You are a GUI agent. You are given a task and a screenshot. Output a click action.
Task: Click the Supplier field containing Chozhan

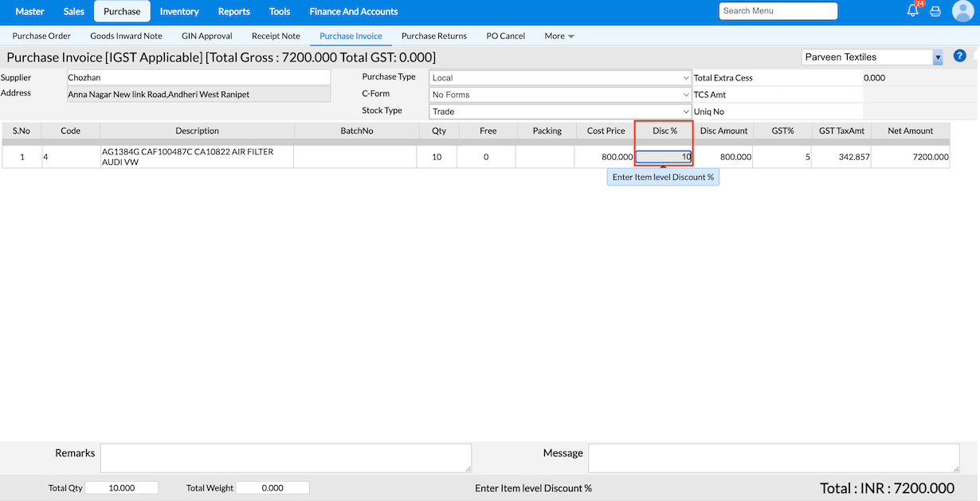[x=198, y=77]
